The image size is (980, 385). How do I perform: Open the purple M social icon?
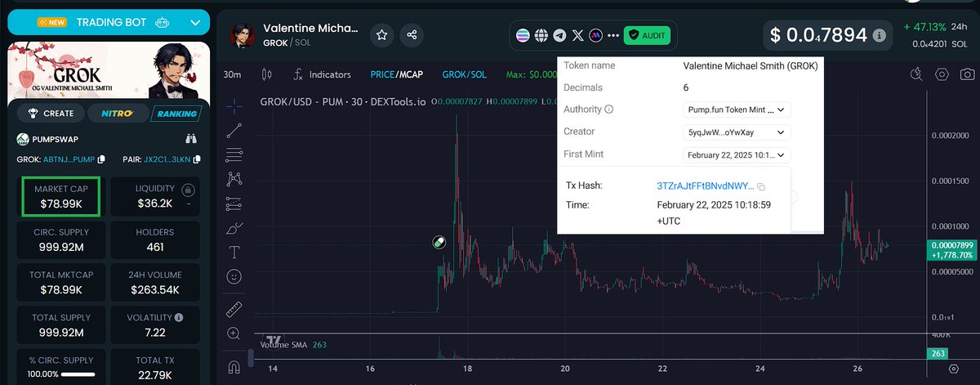[x=597, y=35]
